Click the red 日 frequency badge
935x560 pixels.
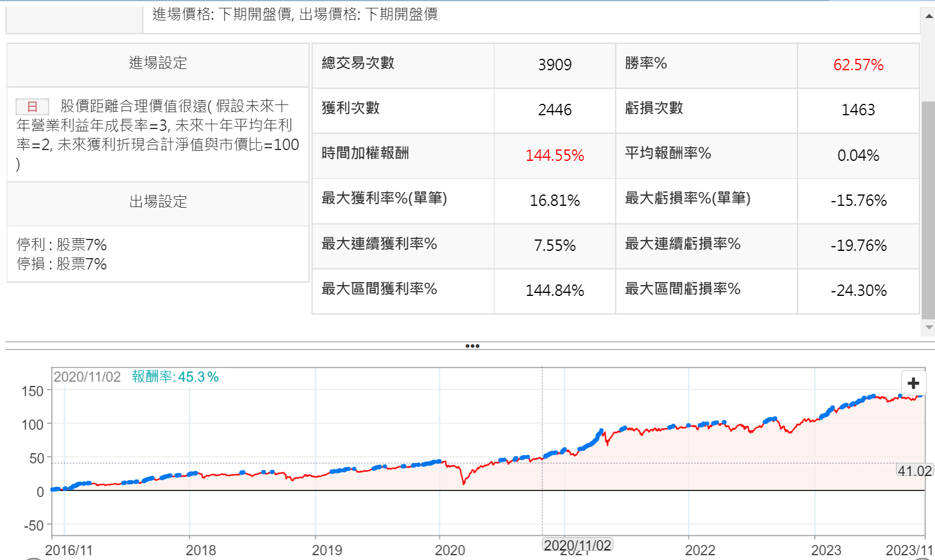pos(32,107)
